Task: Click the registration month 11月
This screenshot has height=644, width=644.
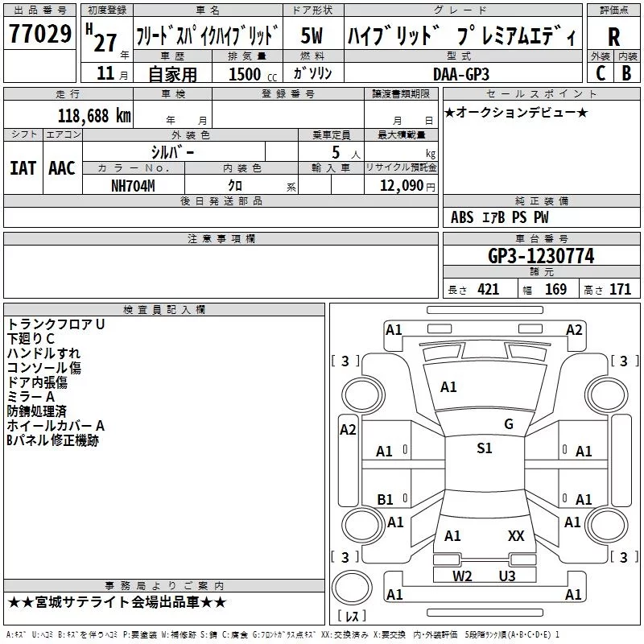Action: point(112,73)
